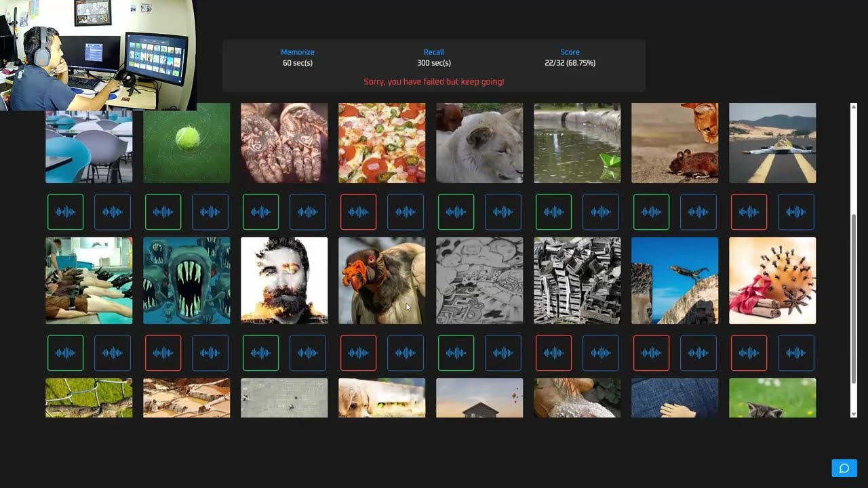The width and height of the screenshot is (868, 488).
Task: Click the green audio button below the bearded man image
Action: click(260, 353)
